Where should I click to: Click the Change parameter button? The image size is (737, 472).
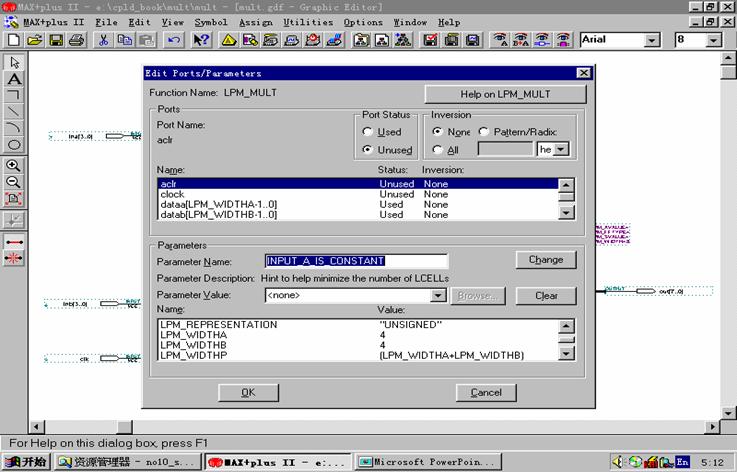[x=546, y=260]
